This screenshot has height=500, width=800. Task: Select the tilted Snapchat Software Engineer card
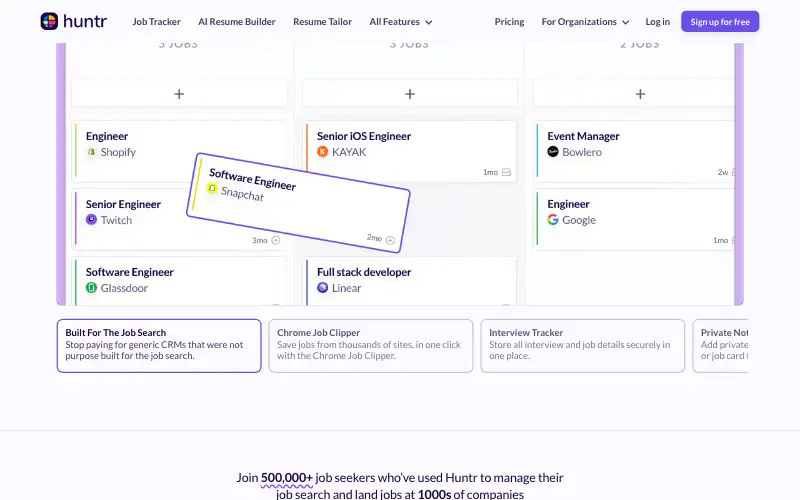tap(298, 203)
